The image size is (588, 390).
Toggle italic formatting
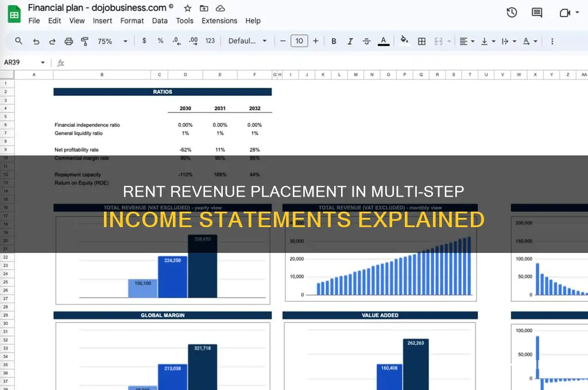tap(350, 41)
